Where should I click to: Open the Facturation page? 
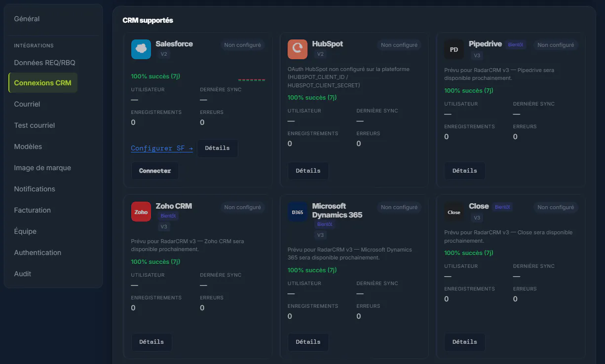pos(33,210)
